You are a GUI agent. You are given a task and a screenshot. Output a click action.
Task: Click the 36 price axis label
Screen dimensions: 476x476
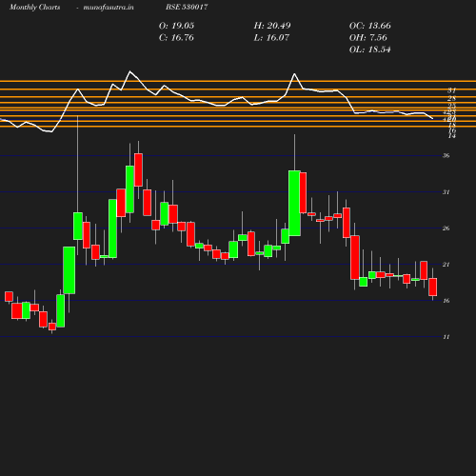click(x=446, y=155)
